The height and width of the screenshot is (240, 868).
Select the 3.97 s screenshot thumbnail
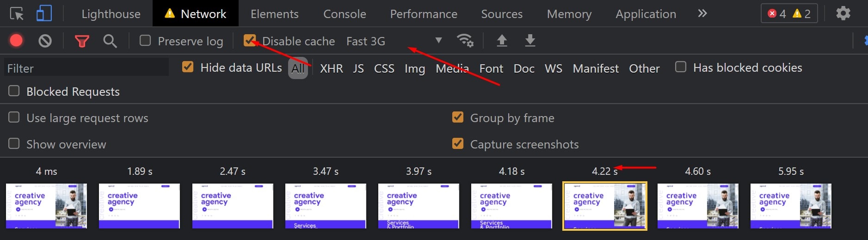(x=419, y=206)
